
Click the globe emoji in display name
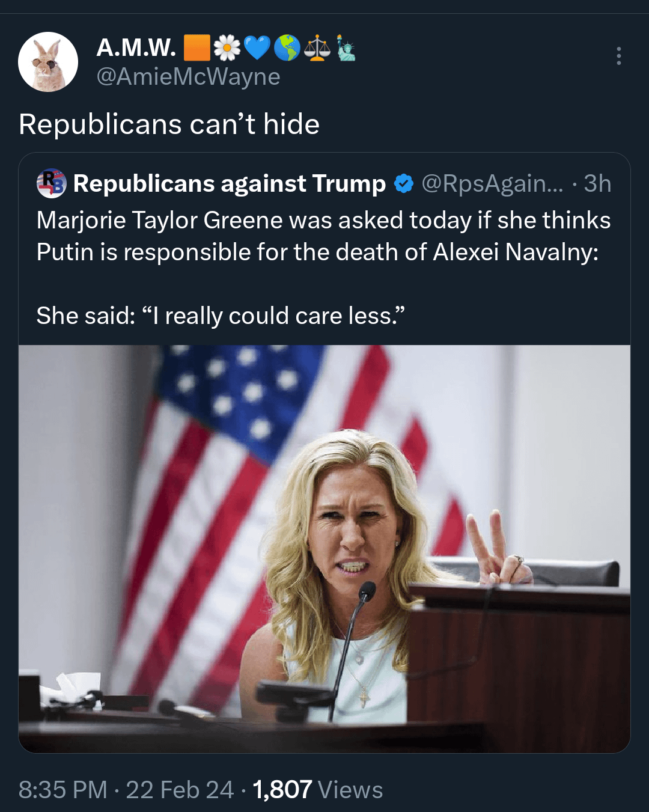[287, 48]
